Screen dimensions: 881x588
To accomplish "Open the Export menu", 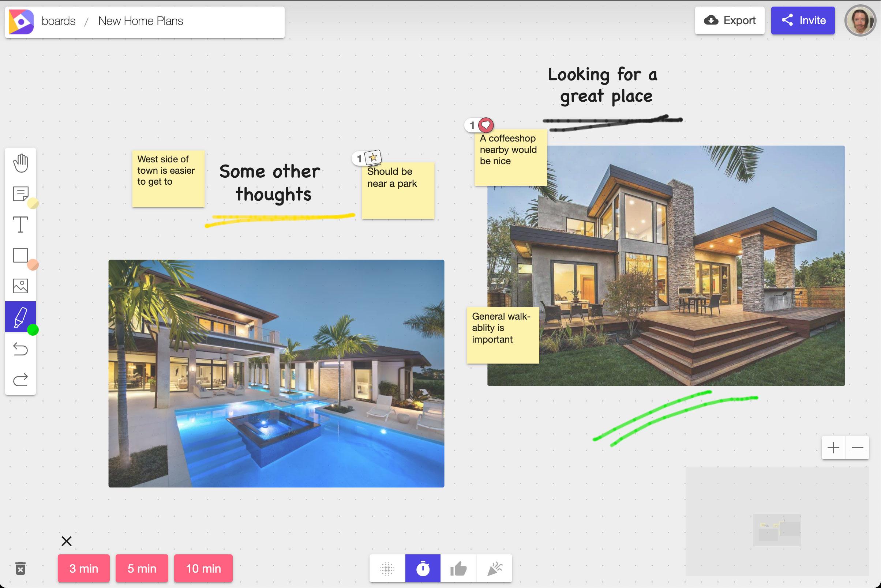I will click(x=730, y=20).
